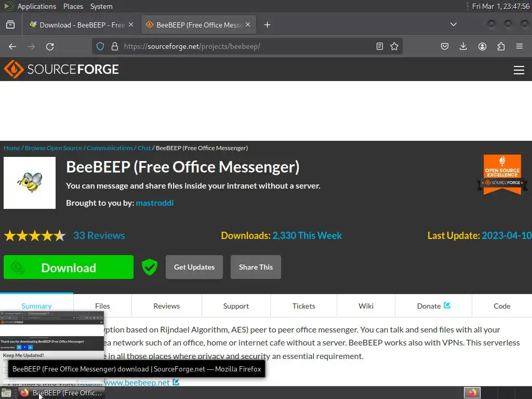Click the Get Updates button
532x399 pixels.
coord(194,267)
